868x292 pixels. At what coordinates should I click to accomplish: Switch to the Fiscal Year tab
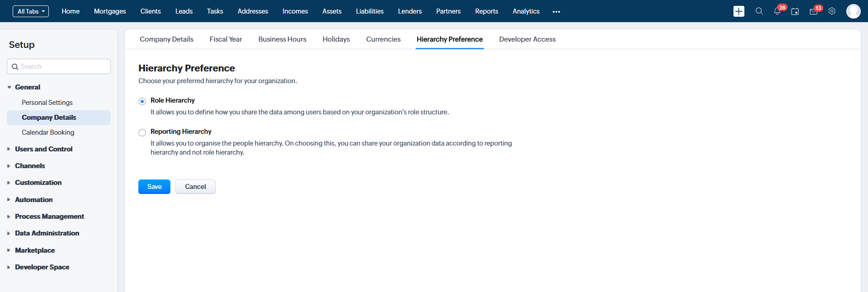pos(226,39)
